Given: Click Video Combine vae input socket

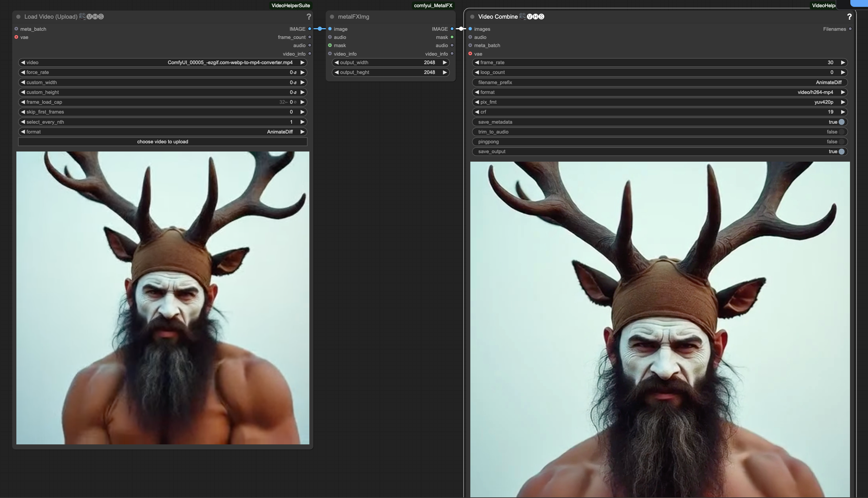Looking at the screenshot, I should [470, 54].
